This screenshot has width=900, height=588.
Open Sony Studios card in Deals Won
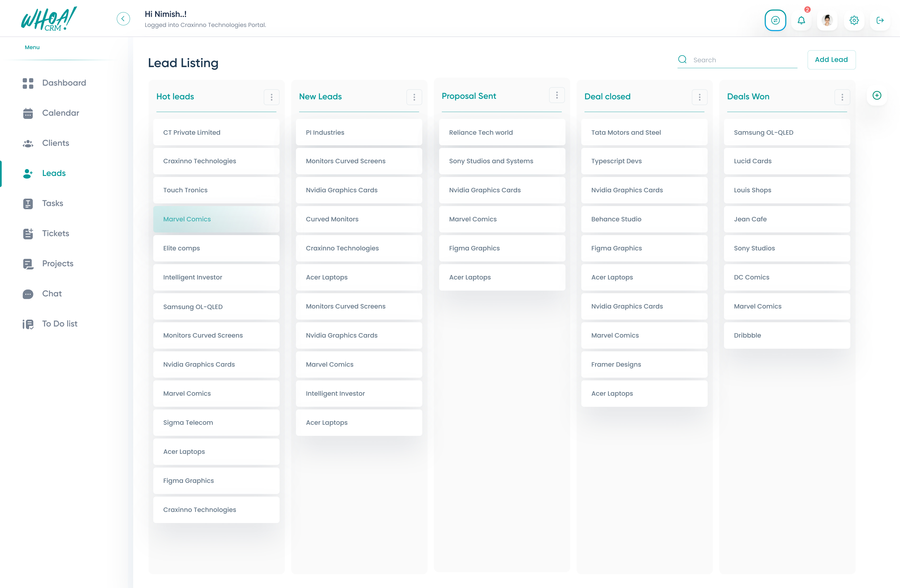(787, 249)
